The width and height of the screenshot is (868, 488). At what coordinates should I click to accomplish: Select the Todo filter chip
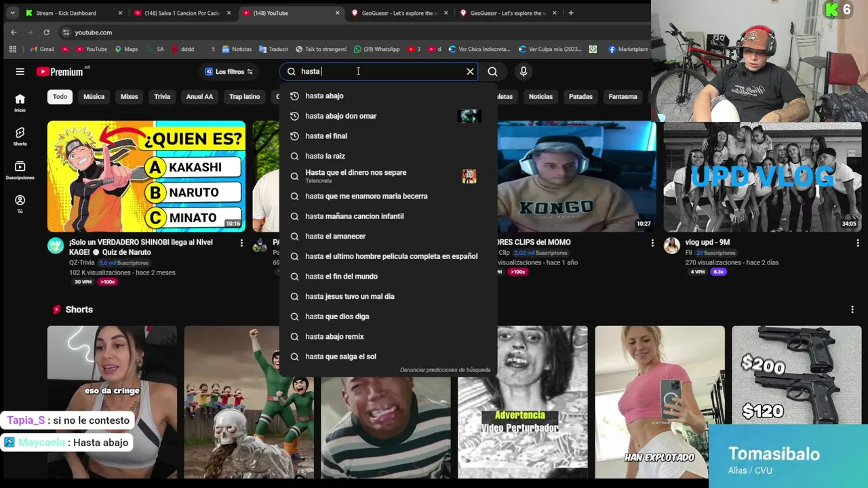(x=60, y=96)
